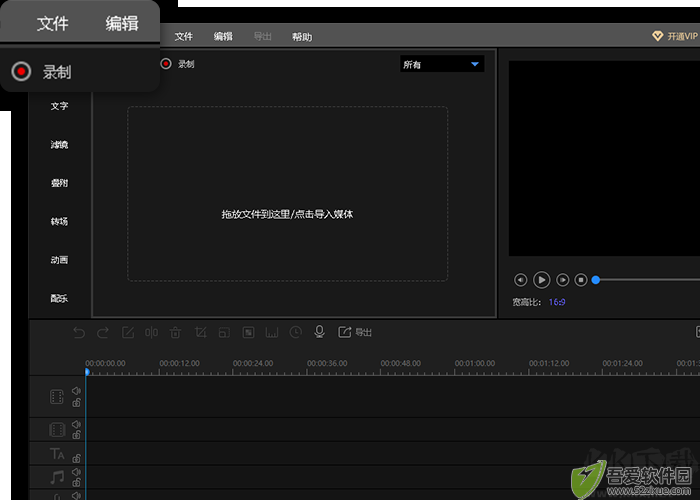Screen dimensions: 700x500
Task: Switch to the 滤镜 sidebar tab
Action: 59,145
